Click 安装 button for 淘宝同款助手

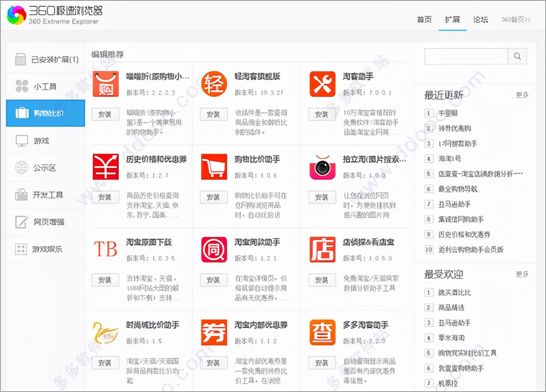[x=213, y=280]
